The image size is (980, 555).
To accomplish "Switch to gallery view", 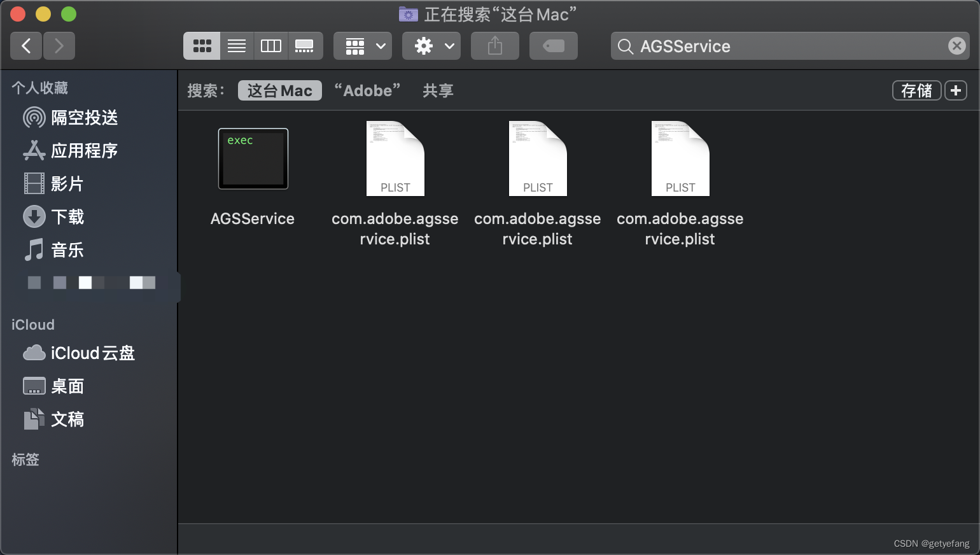I will [x=305, y=46].
